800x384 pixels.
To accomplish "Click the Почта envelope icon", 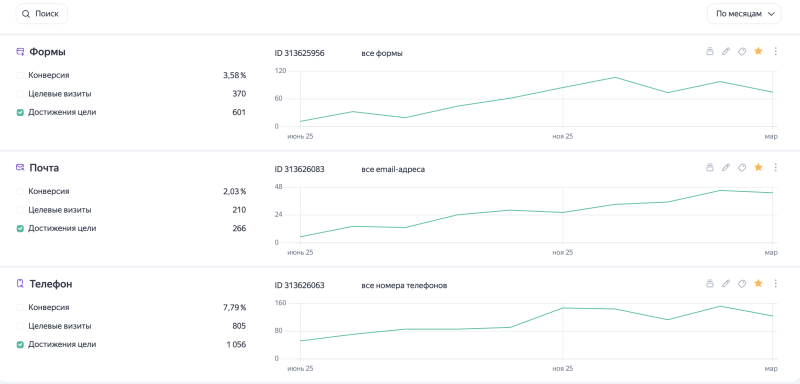I will pos(20,167).
